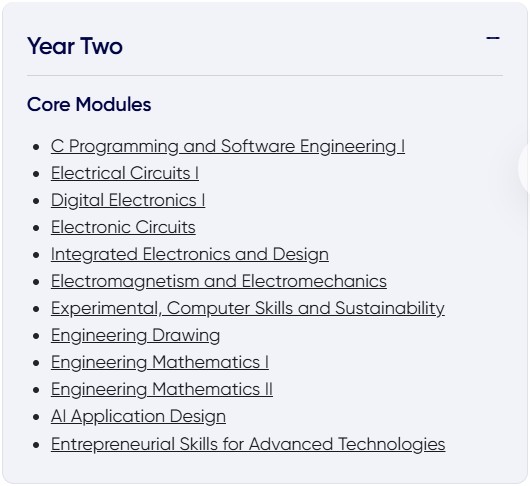Viewport: 530px width, 486px height.
Task: Click the partially visible round floating button
Action: 524,168
